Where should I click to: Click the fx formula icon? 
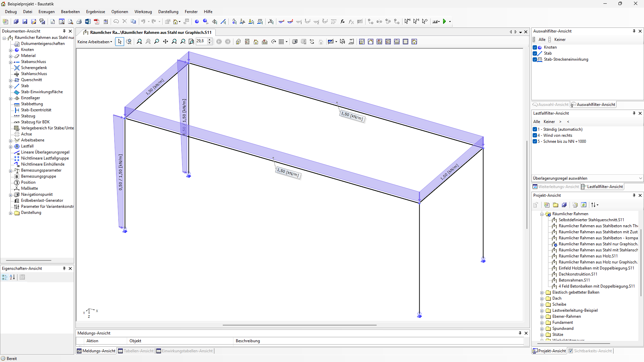point(342,21)
